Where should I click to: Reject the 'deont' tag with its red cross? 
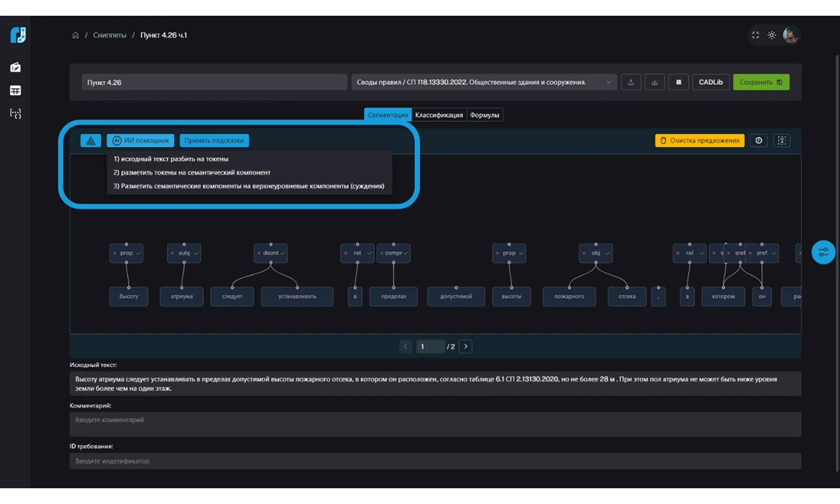[x=259, y=253]
